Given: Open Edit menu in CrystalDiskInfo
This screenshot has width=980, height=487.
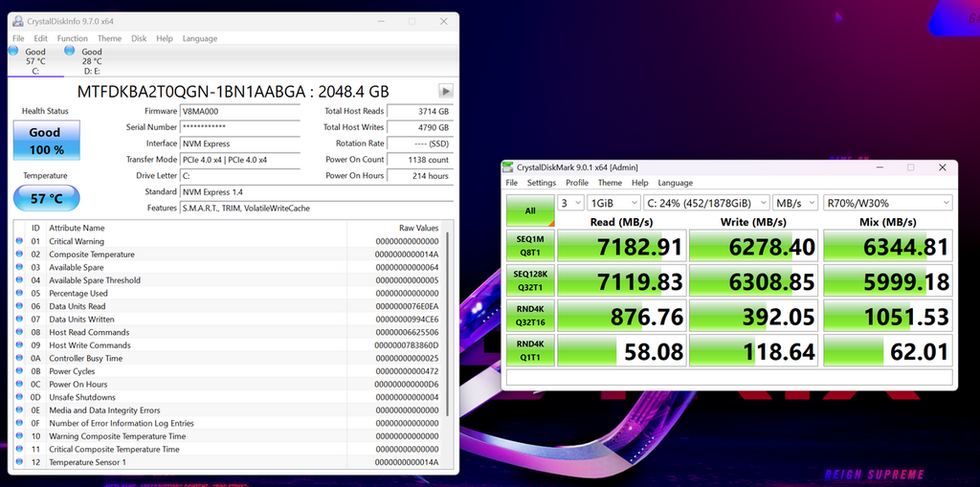Looking at the screenshot, I should click(40, 38).
